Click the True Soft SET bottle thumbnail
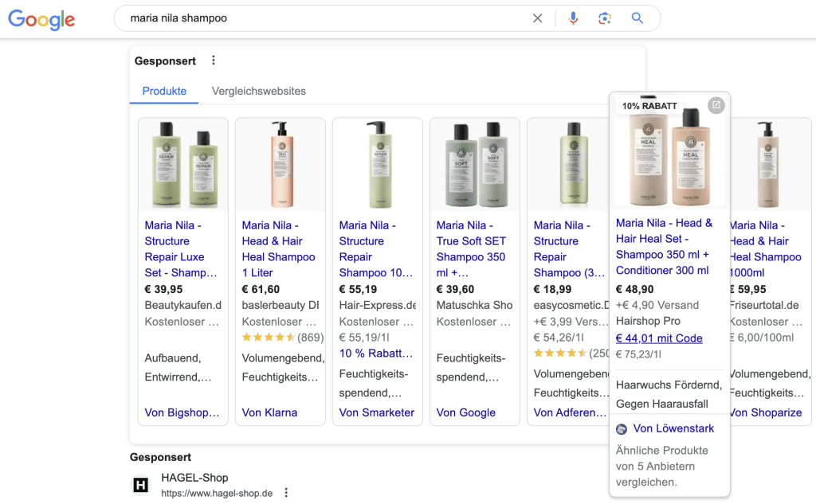The width and height of the screenshot is (816, 504). (474, 163)
